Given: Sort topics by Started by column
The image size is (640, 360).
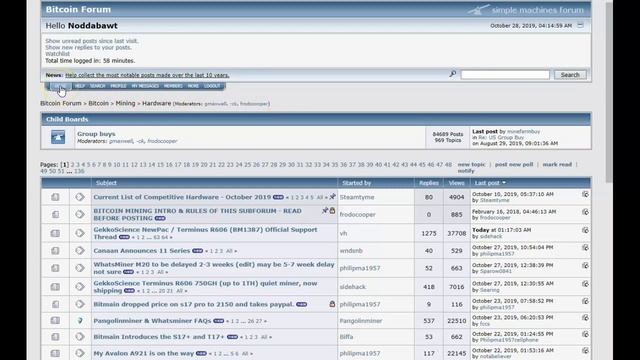Looking at the screenshot, I should coord(356,183).
